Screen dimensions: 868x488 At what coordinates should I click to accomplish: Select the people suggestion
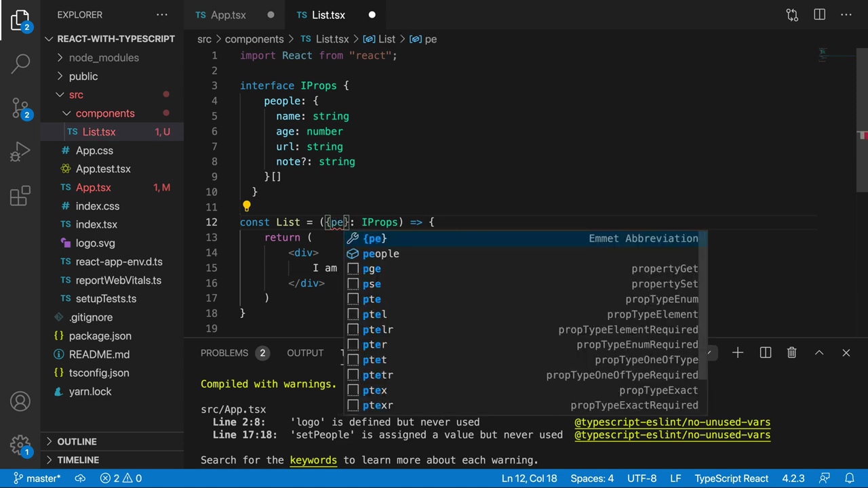coord(526,253)
